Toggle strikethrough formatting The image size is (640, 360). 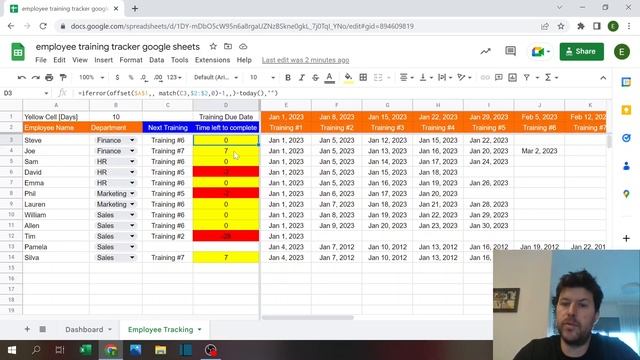point(315,78)
